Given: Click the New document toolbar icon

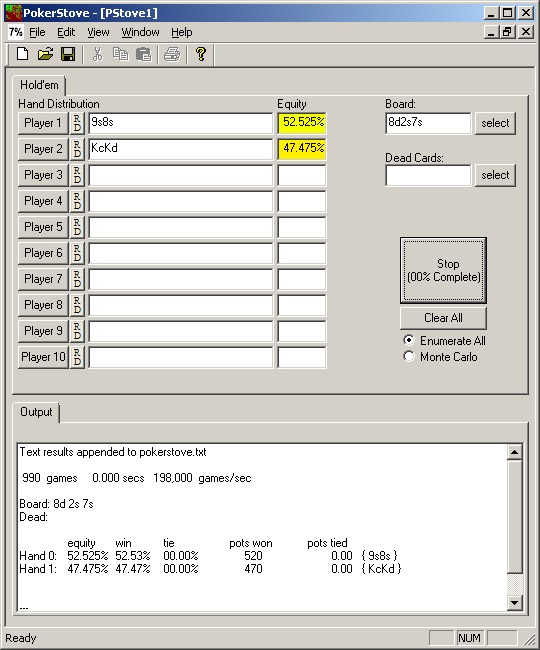Looking at the screenshot, I should point(22,54).
